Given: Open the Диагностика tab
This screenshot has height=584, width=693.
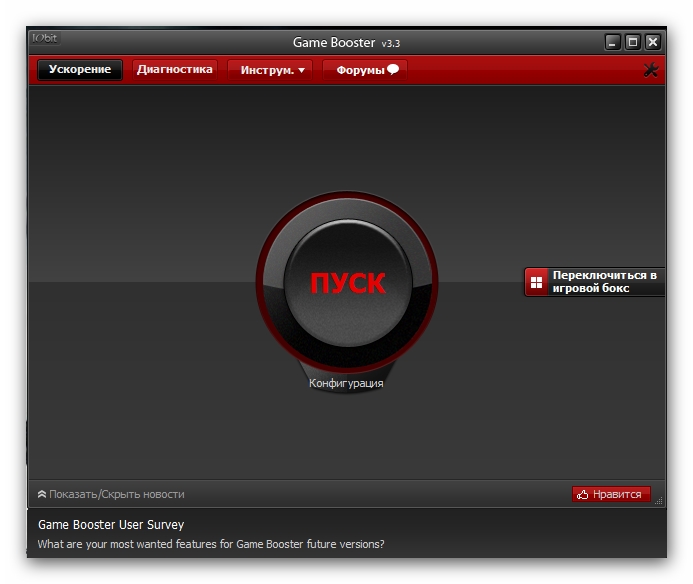Looking at the screenshot, I should (x=175, y=70).
